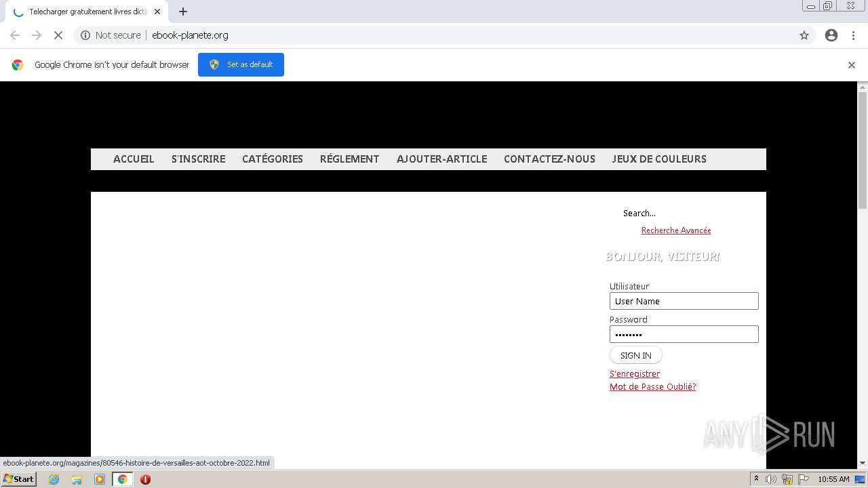Bookmark this page with star icon

click(804, 35)
